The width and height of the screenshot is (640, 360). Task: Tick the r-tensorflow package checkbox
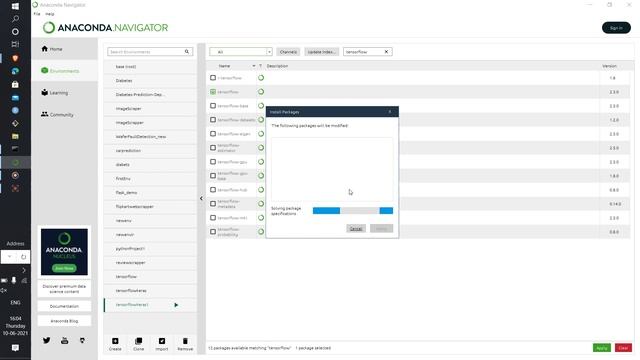tap(213, 78)
